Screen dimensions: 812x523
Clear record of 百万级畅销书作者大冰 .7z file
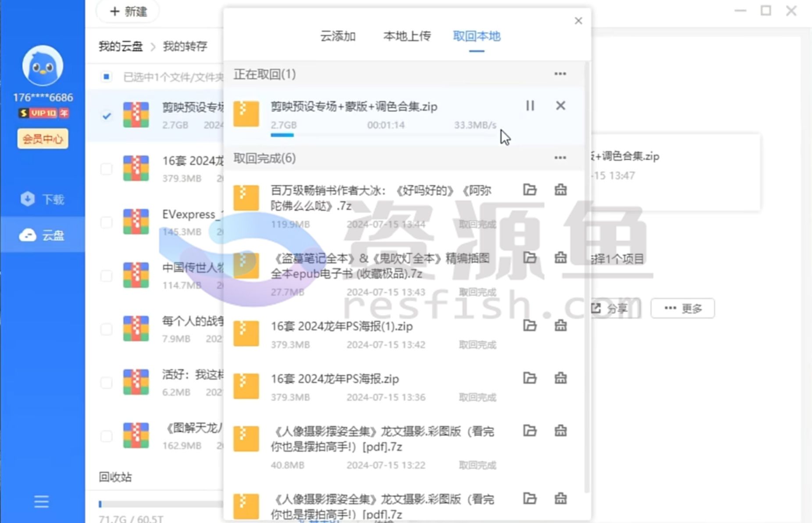click(560, 190)
